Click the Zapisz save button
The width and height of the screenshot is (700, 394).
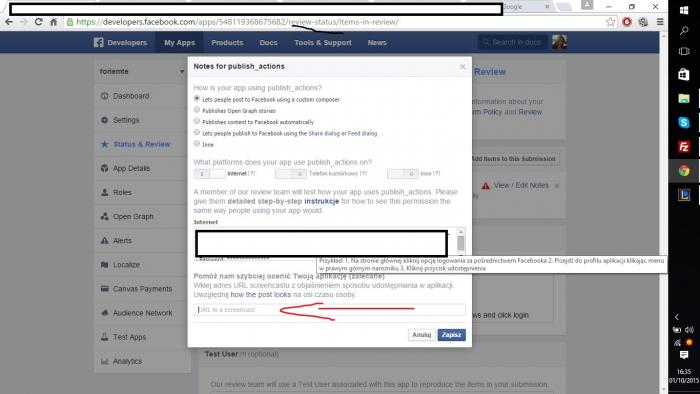[x=451, y=335]
